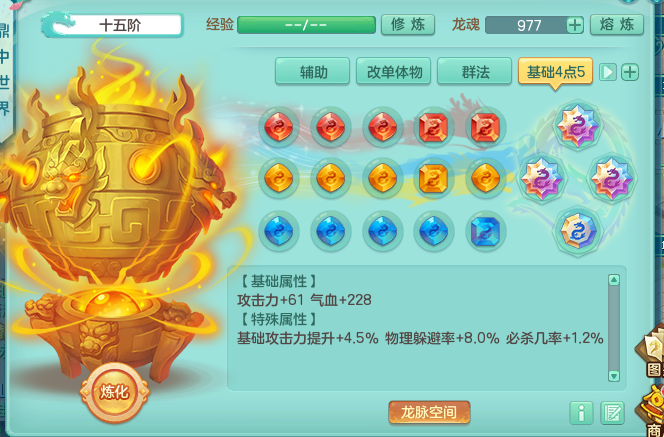
Task: Show next preset tabs with arrow button
Action: pyautogui.click(x=608, y=72)
